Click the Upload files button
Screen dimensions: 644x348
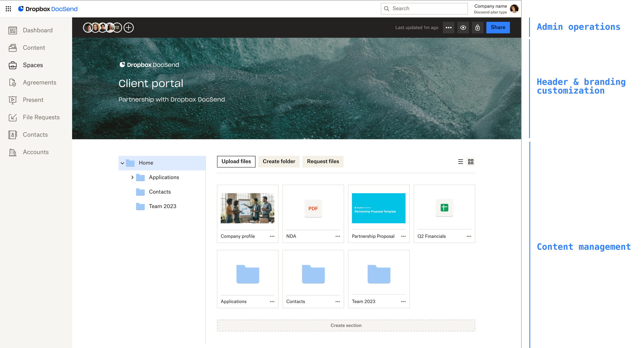[236, 162]
